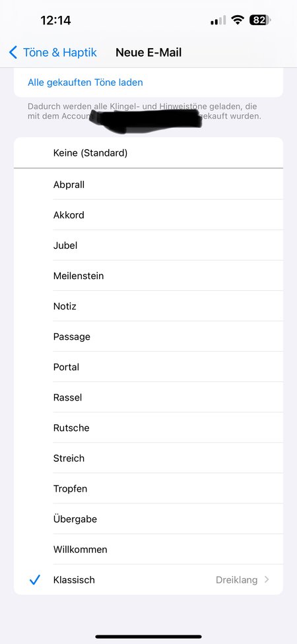Choose the Abprall alert tone
Image resolution: width=297 pixels, height=644 pixels.
click(x=148, y=185)
